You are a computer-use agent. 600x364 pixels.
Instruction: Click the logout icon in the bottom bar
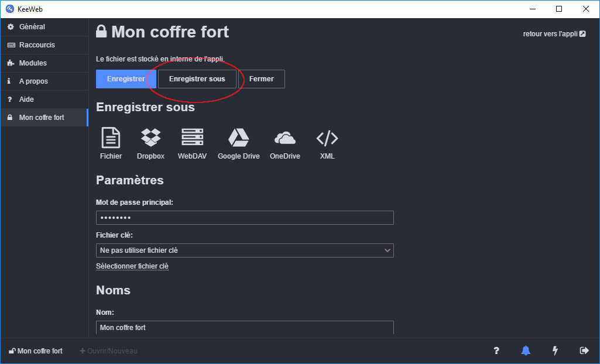pyautogui.click(x=584, y=351)
